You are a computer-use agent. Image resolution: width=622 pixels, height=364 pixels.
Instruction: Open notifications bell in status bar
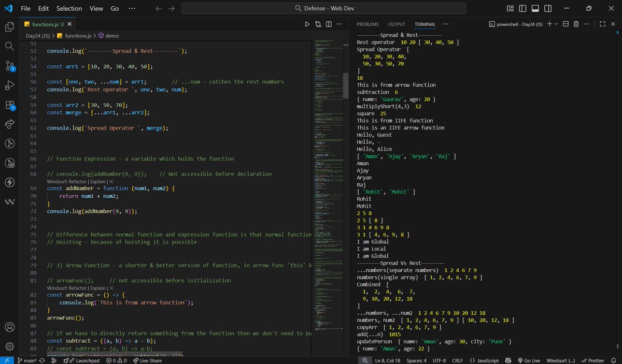613,360
